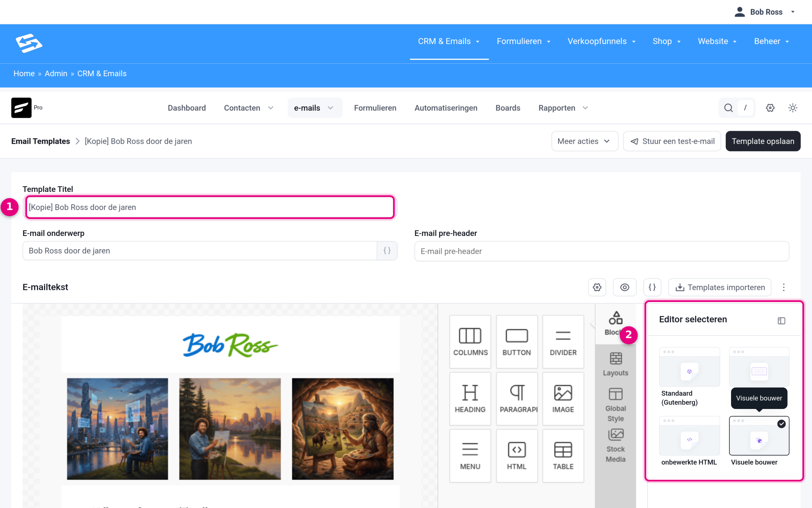Select the riverside sunset painting image
The image size is (812, 508).
click(x=230, y=429)
